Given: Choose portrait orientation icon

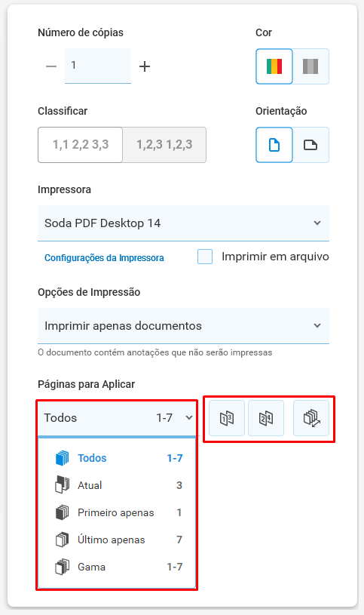Looking at the screenshot, I should (x=274, y=145).
